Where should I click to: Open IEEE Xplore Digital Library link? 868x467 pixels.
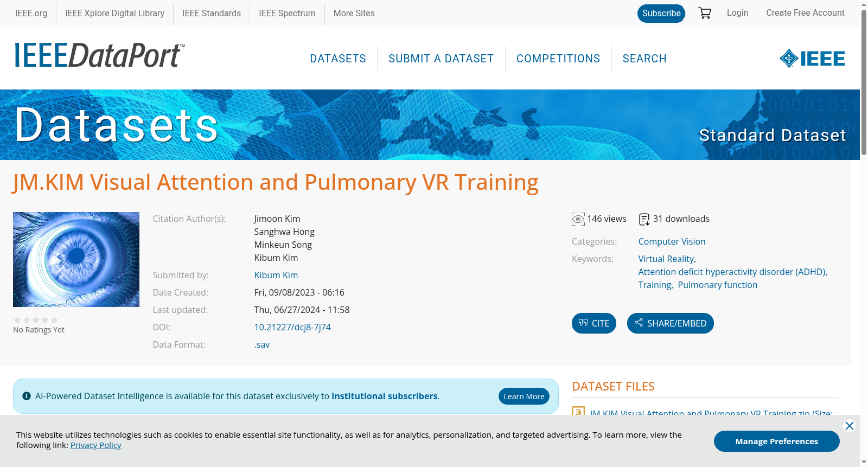115,13
